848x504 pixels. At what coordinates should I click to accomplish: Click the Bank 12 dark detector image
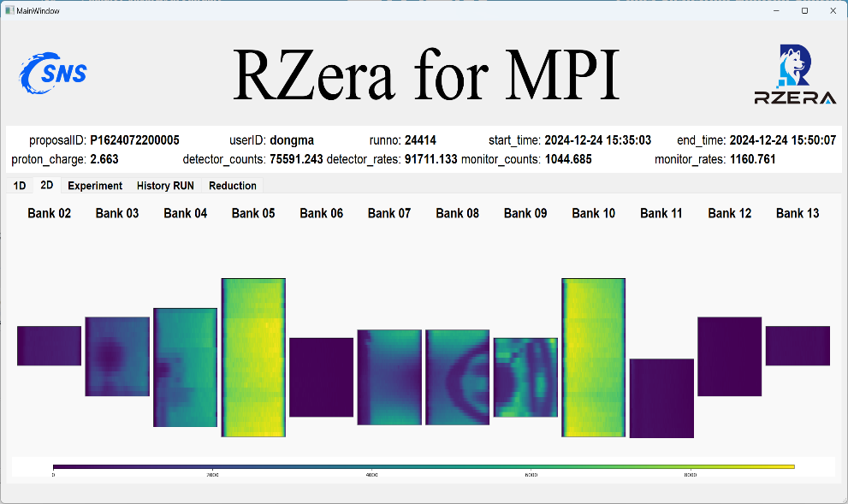(729, 356)
